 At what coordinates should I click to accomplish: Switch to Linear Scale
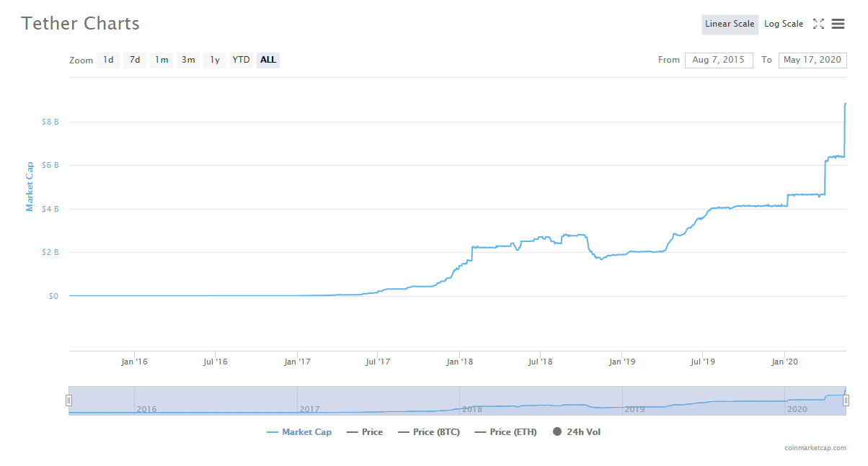click(730, 24)
